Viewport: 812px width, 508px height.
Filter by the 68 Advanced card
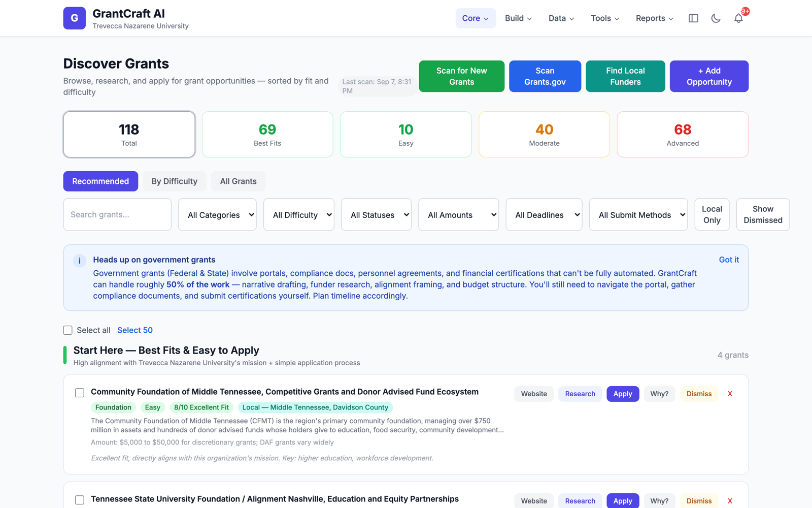(x=683, y=135)
